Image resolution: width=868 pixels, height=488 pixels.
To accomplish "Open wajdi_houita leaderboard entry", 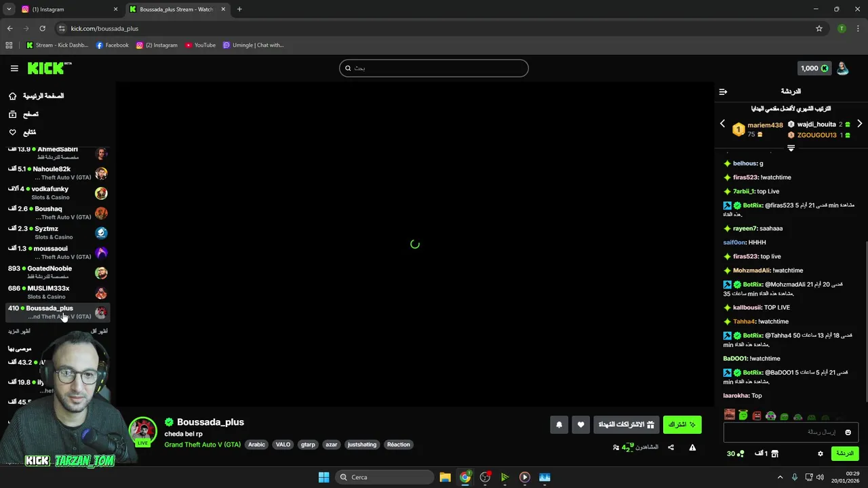I will pos(818,125).
